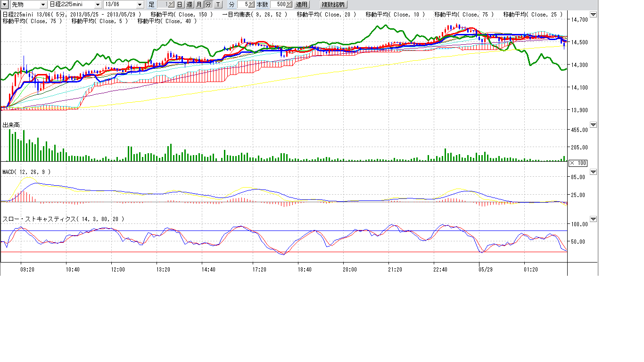Click the leftmost toolbar arrow menu button
Screen dimensions: 644x362
click(x=5, y=4)
